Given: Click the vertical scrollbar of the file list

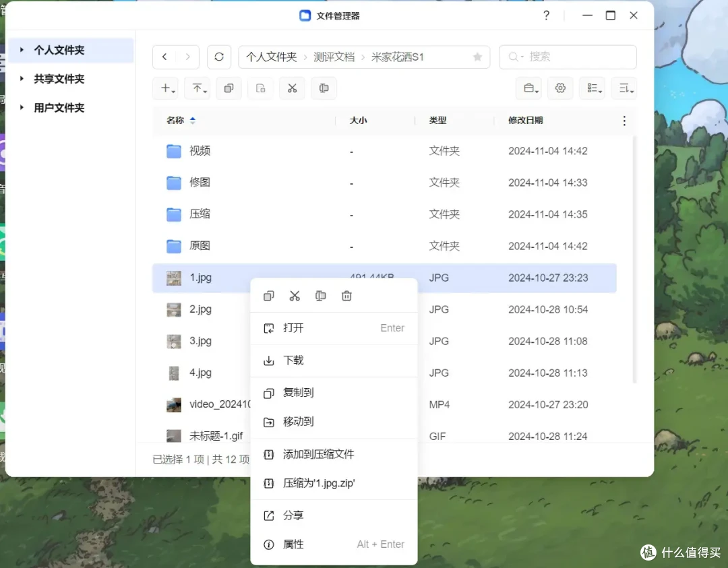Looking at the screenshot, I should pyautogui.click(x=634, y=260).
